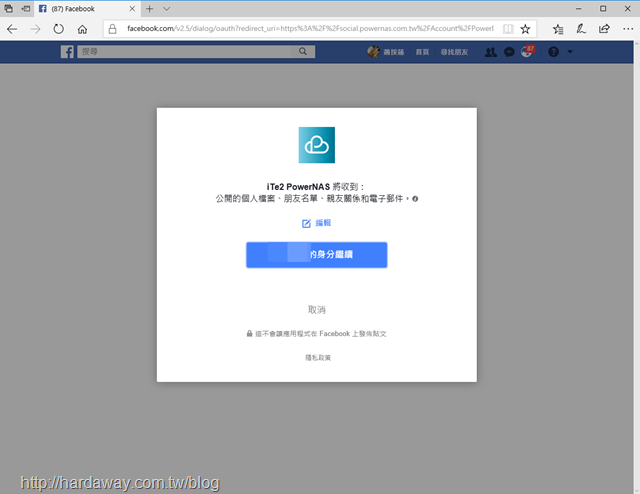
Task: Open Messenger messages icon
Action: coord(509,52)
